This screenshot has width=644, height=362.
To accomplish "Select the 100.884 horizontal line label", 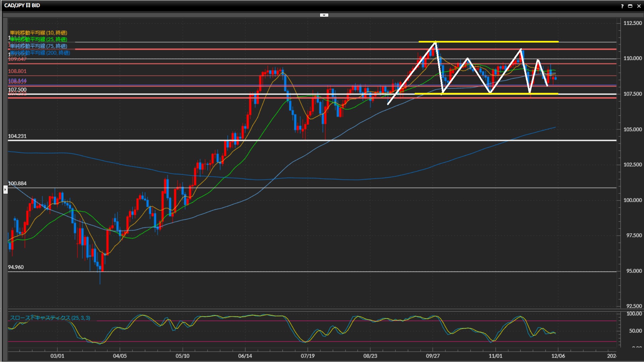I will click(17, 183).
